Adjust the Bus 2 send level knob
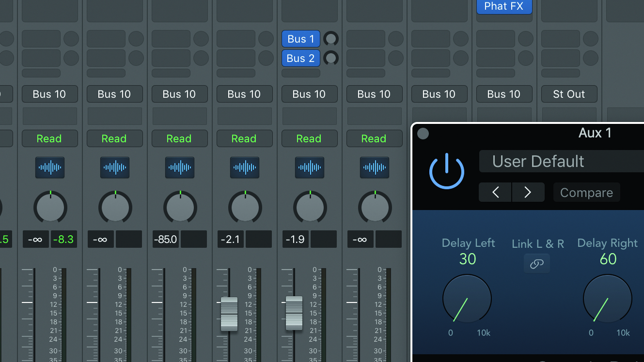 pyautogui.click(x=331, y=58)
